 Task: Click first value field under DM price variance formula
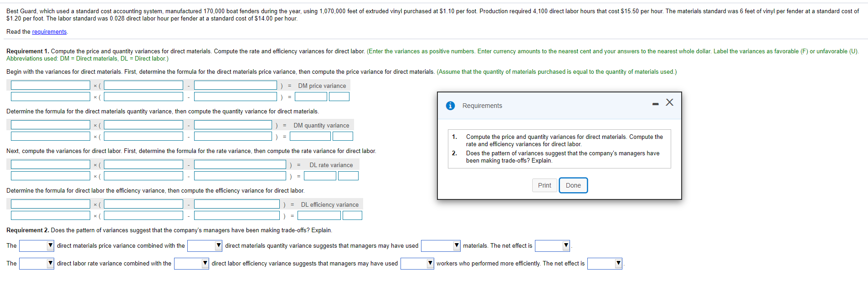click(x=51, y=97)
